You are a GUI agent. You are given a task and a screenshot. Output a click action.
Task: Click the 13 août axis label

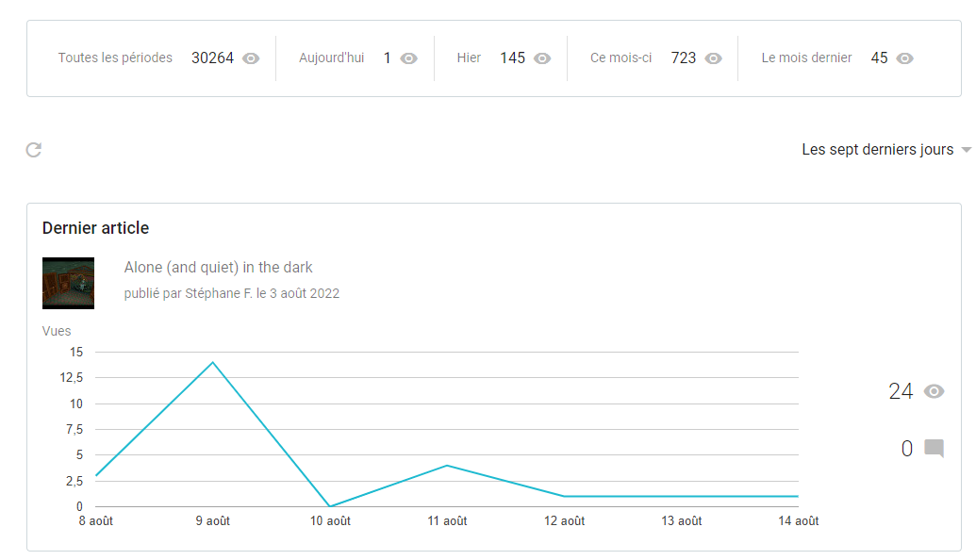pyautogui.click(x=681, y=521)
